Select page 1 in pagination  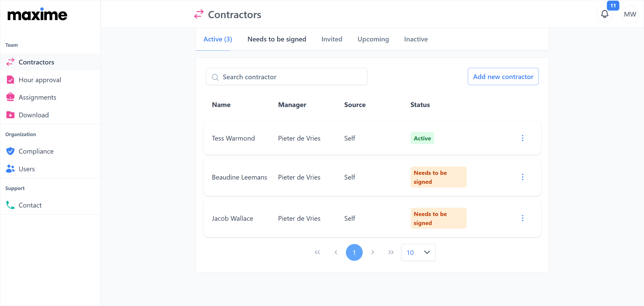click(x=354, y=252)
